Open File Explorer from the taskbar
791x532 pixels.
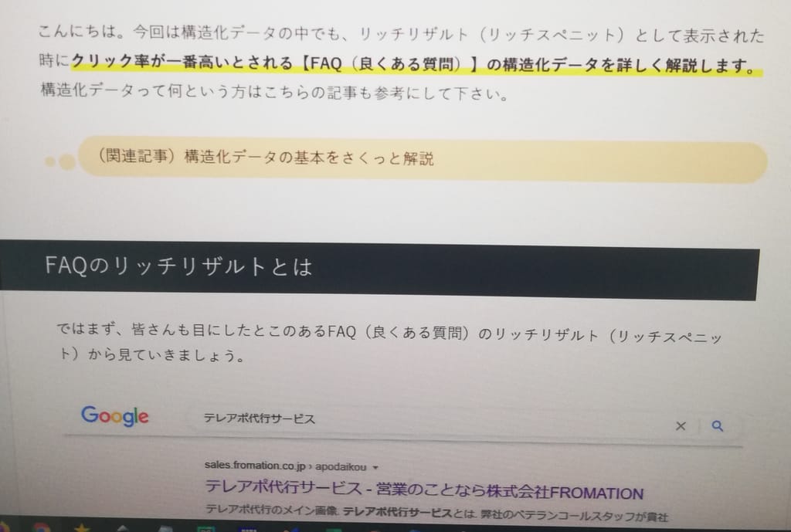(x=164, y=527)
